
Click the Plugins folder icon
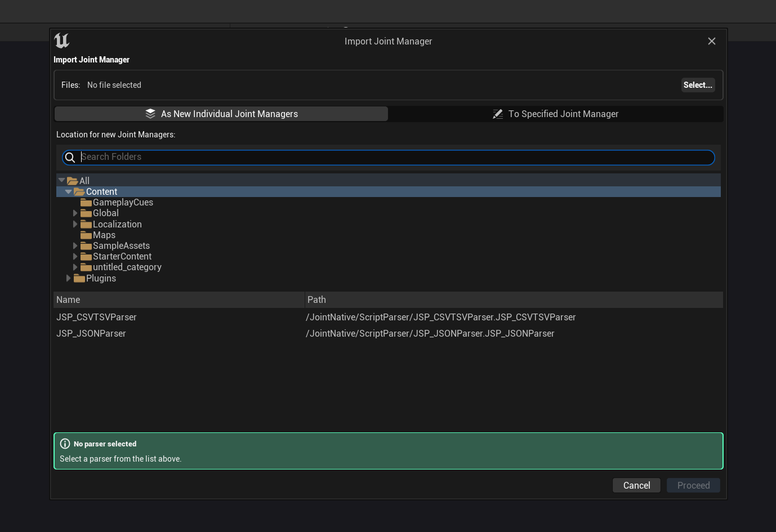(x=79, y=279)
